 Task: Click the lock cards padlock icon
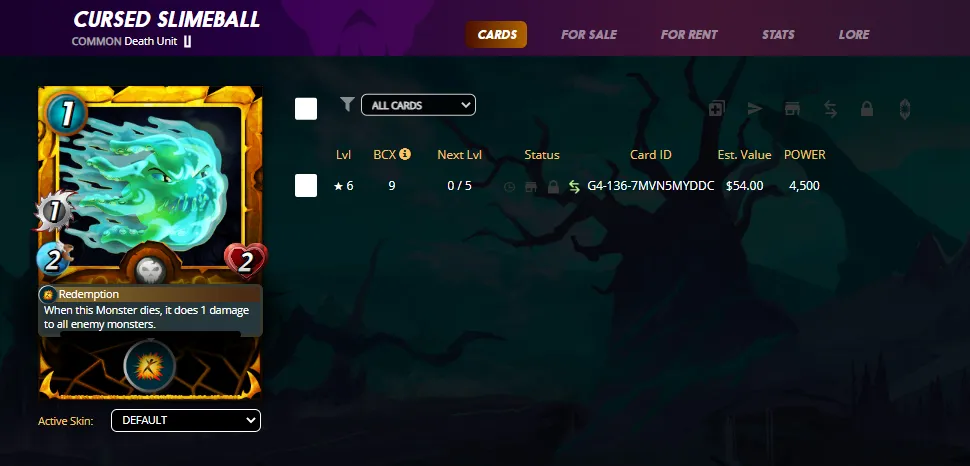(x=867, y=109)
